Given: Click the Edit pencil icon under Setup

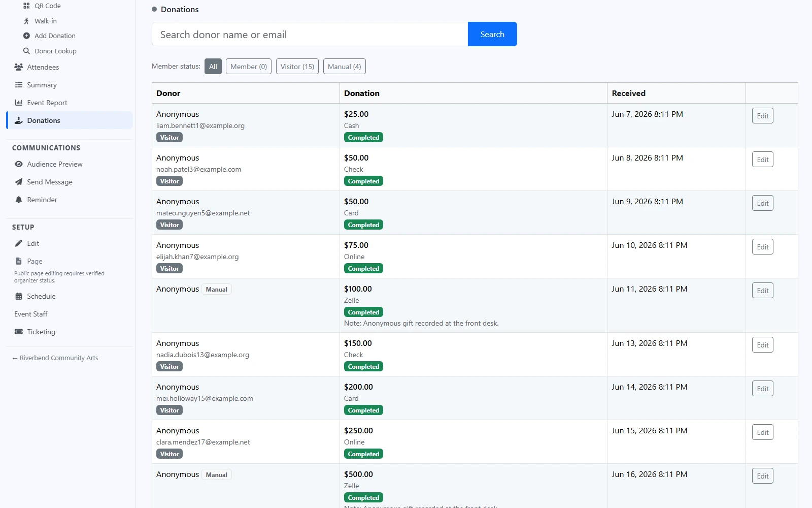Looking at the screenshot, I should click(19, 243).
